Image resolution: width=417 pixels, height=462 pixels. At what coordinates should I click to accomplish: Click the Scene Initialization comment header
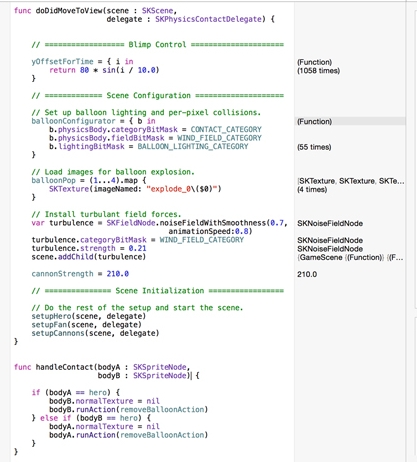pyautogui.click(x=157, y=291)
